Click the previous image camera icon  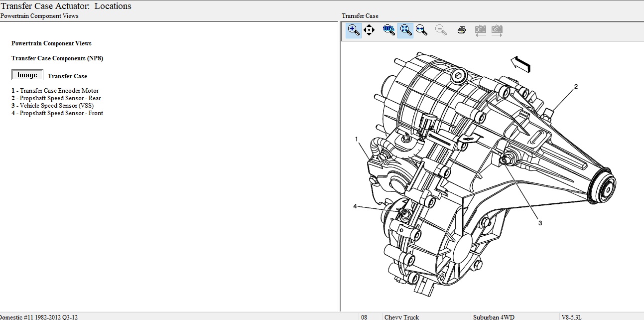point(480,30)
